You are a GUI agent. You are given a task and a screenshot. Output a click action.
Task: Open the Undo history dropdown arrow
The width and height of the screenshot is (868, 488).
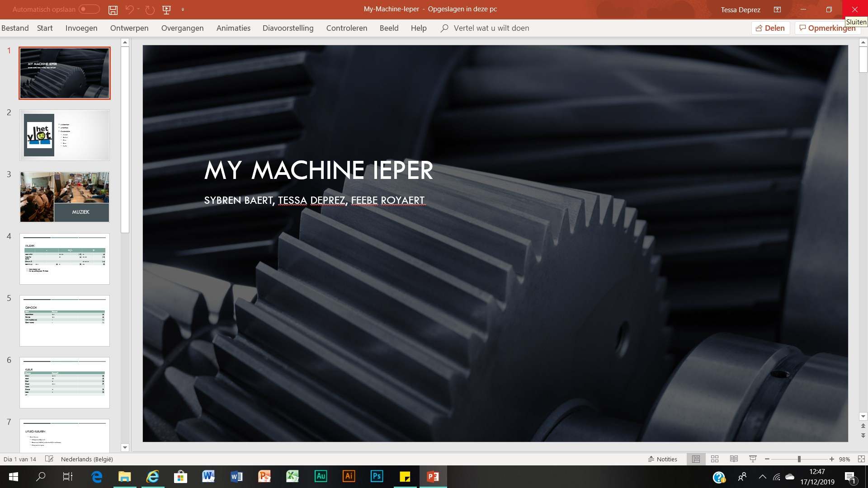138,9
